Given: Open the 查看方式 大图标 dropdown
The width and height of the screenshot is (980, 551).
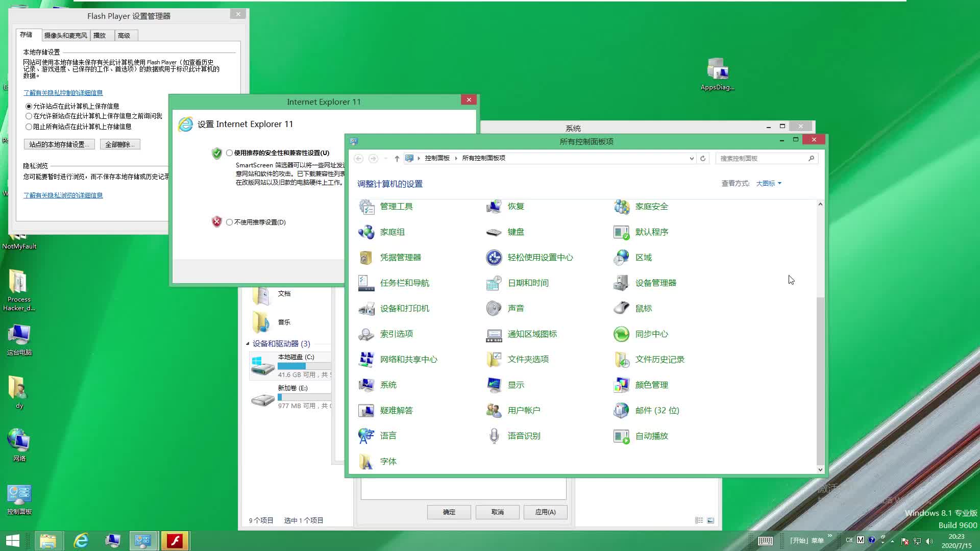Looking at the screenshot, I should pyautogui.click(x=769, y=183).
